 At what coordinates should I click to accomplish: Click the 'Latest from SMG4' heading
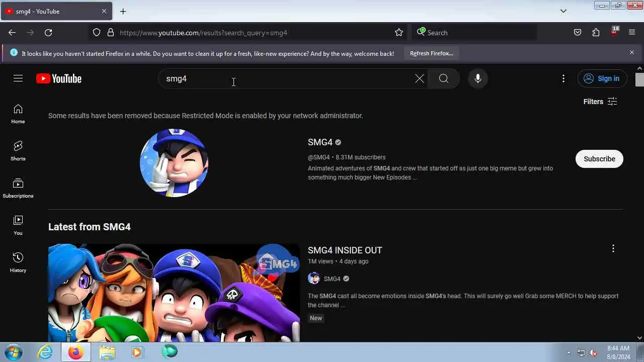point(90,227)
